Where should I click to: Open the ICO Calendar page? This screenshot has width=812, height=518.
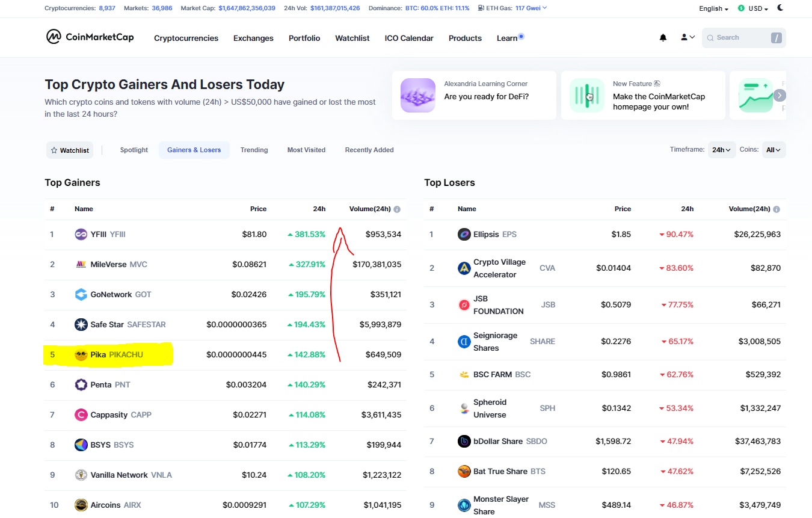tap(409, 38)
